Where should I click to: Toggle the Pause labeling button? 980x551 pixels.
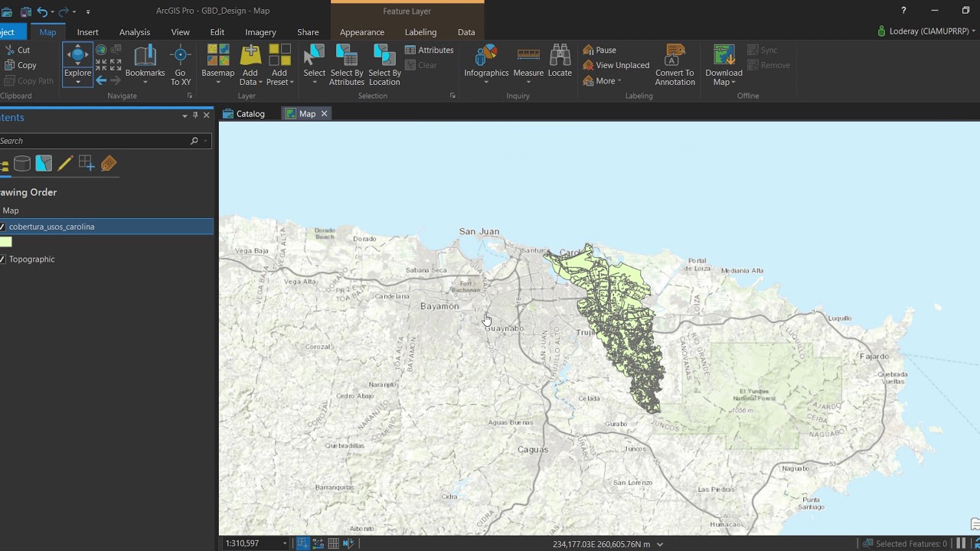click(599, 50)
